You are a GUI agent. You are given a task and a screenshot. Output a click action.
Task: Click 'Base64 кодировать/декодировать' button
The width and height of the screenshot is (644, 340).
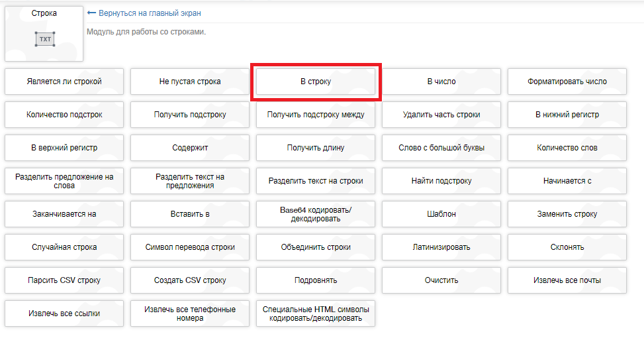(x=316, y=214)
